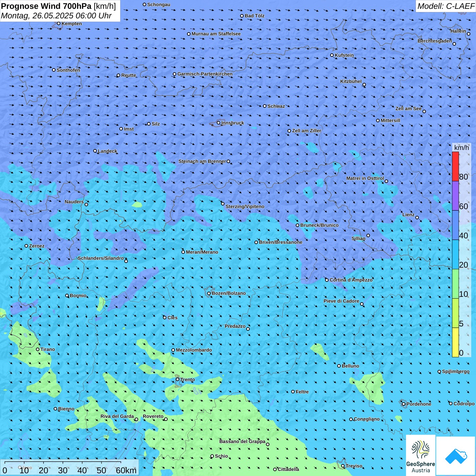Screen dimensions: 476x476
Task: Click the 'Steinach am Brenner' label
Action: [x=202, y=161]
